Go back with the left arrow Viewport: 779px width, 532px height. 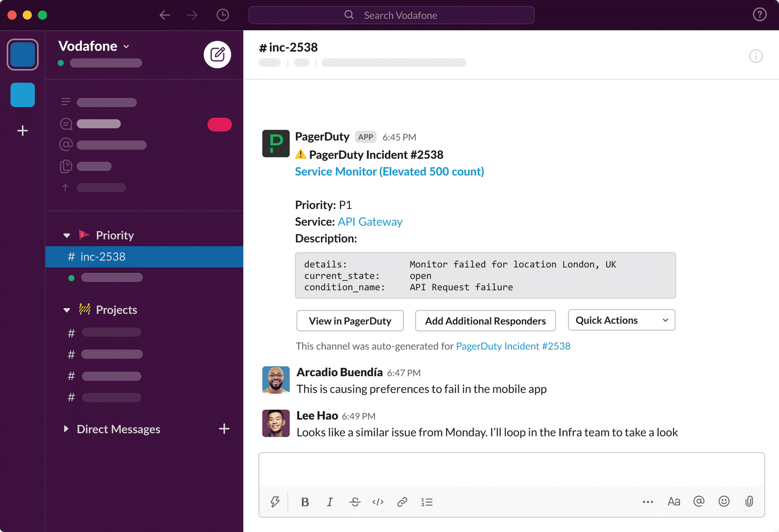point(165,15)
